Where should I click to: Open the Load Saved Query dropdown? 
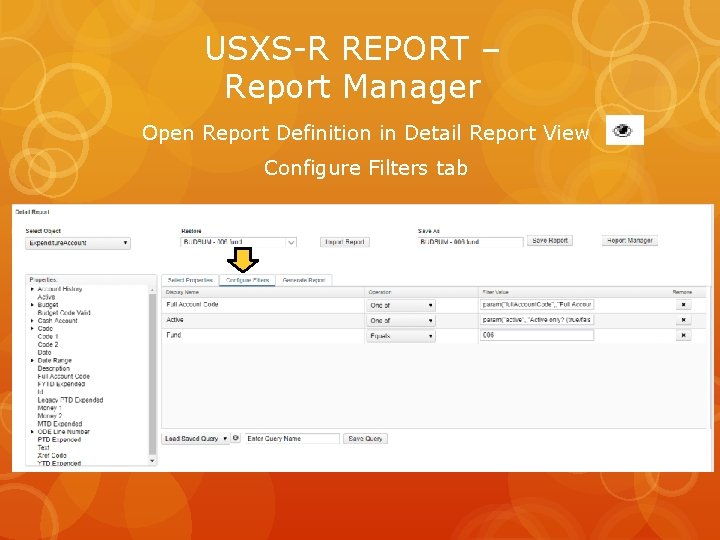[x=196, y=439]
